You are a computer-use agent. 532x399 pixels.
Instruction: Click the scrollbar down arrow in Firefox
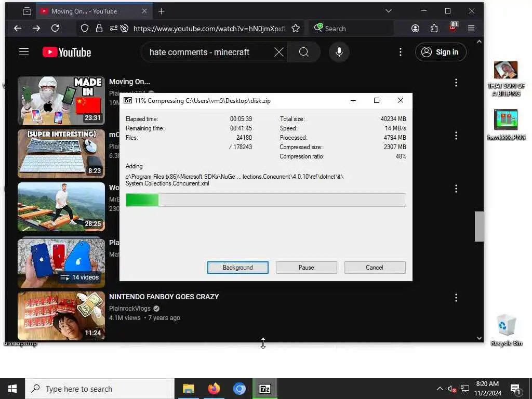[479, 338]
